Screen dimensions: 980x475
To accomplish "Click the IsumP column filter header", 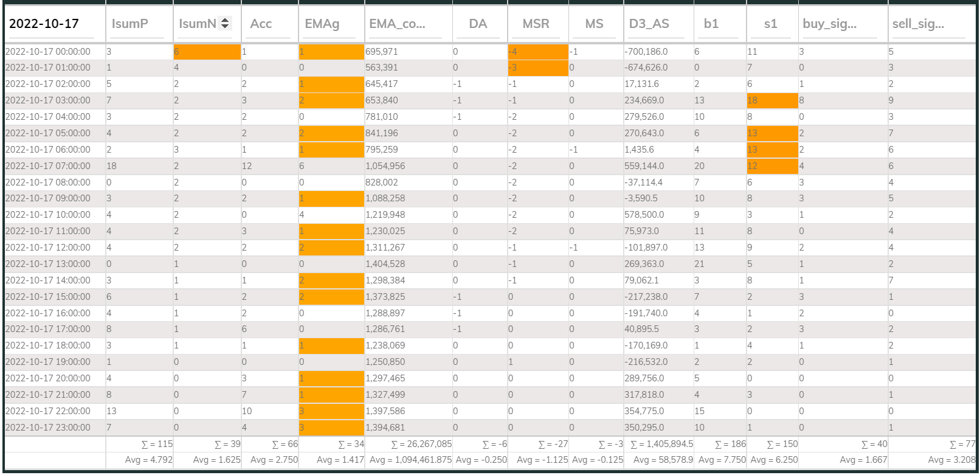I will 130,24.
